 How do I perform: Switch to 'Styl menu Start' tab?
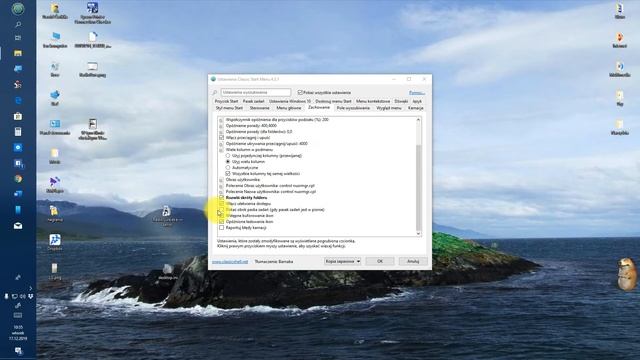[229, 108]
